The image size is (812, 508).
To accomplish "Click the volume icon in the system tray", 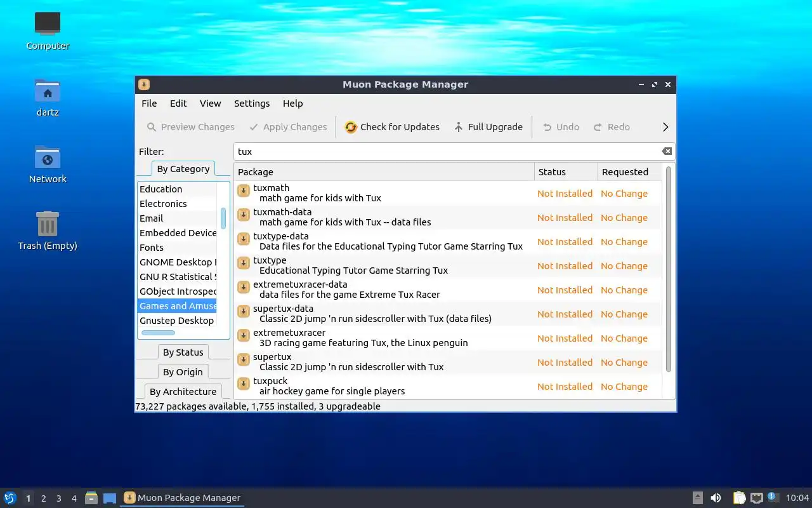I will point(716,498).
